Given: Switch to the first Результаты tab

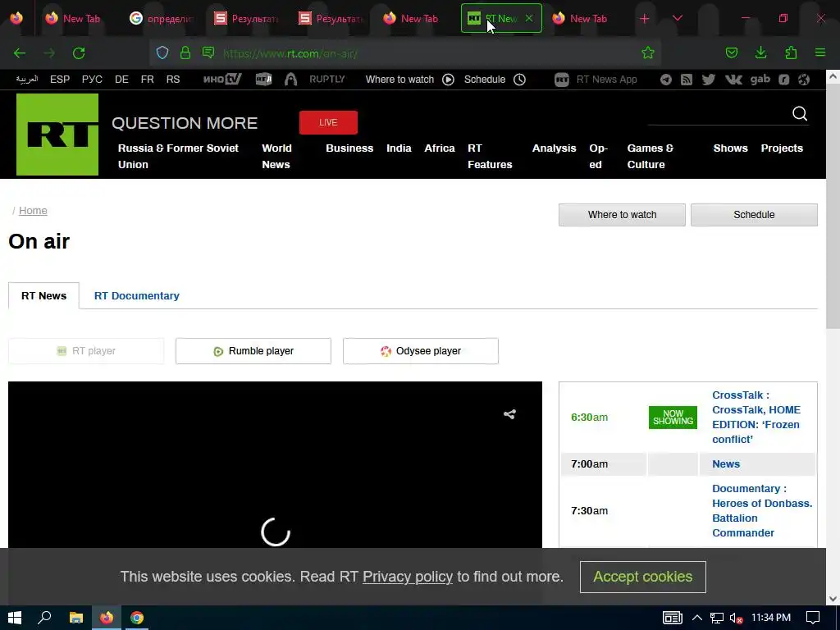Looking at the screenshot, I should point(245,18).
